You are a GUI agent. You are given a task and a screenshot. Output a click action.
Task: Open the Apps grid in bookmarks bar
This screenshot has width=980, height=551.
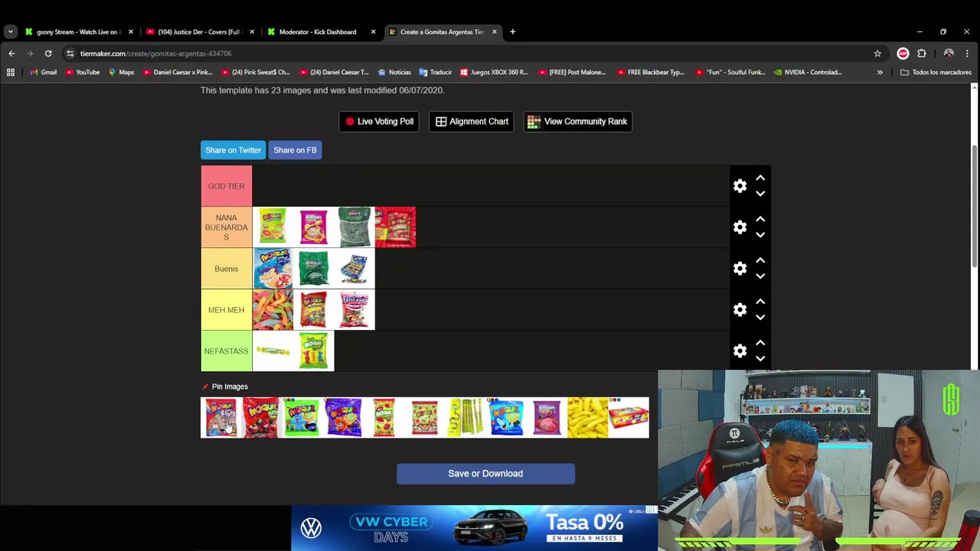11,73
